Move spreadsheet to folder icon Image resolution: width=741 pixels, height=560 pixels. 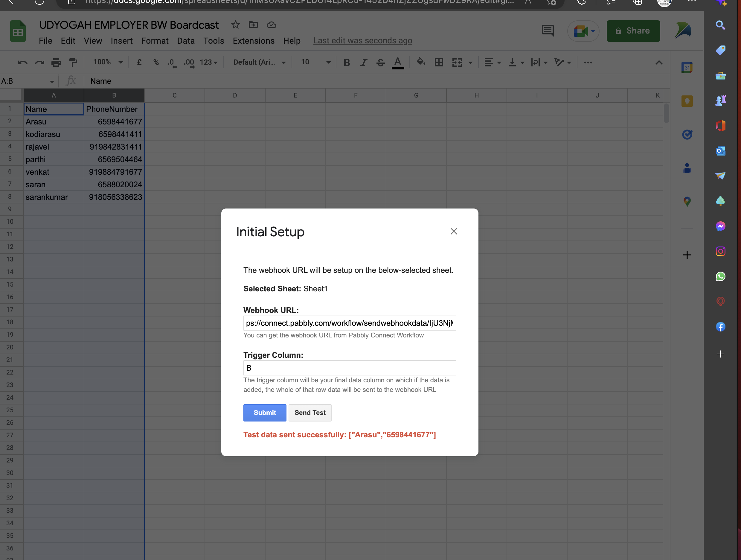coord(253,25)
